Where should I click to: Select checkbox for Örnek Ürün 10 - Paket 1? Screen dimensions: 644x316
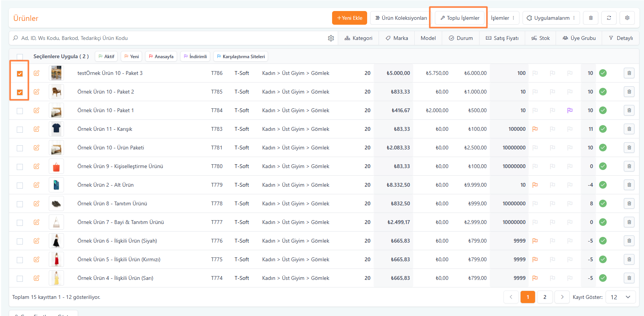[x=20, y=111]
